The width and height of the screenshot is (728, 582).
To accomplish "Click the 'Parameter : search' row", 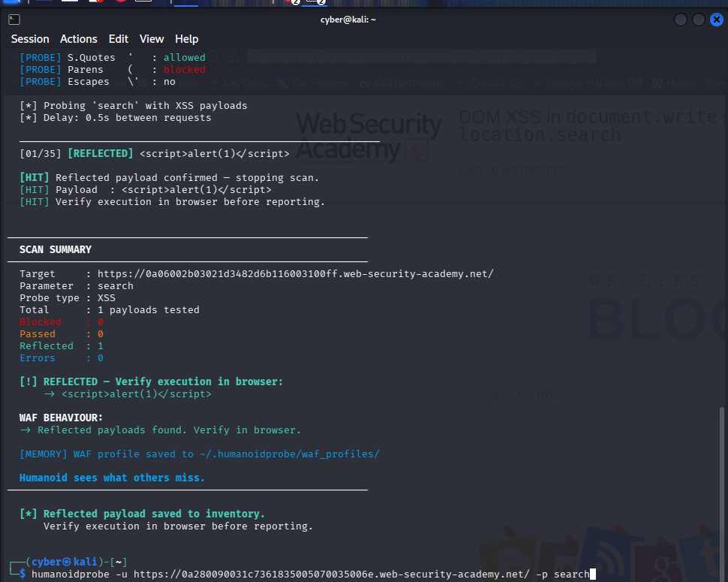I will pyautogui.click(x=76, y=286).
